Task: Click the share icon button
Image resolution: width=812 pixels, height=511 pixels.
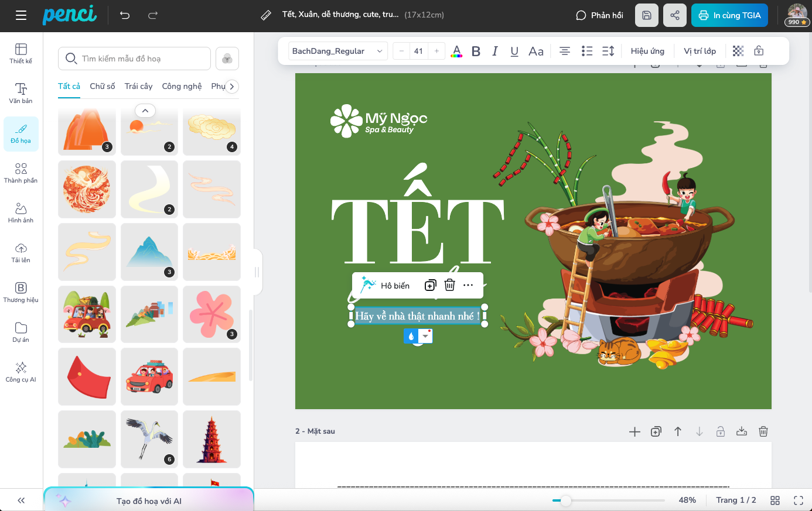Action: [674, 15]
